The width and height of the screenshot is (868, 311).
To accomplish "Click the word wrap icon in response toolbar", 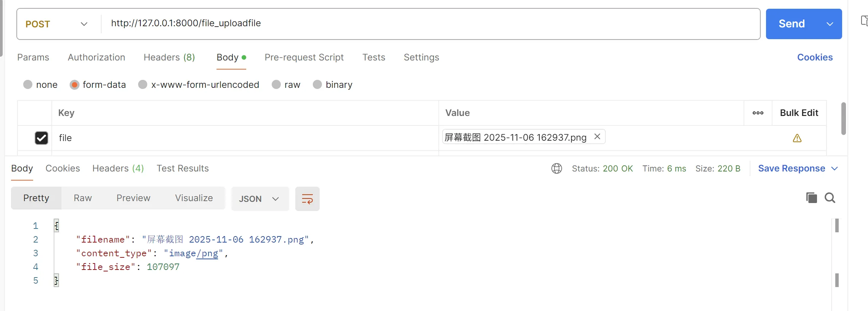I will click(307, 198).
